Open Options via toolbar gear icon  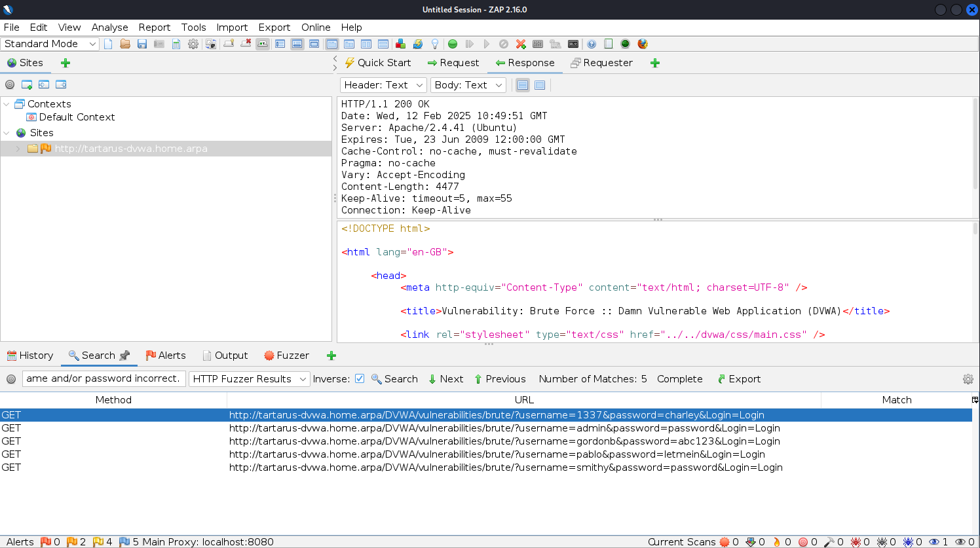click(x=193, y=44)
